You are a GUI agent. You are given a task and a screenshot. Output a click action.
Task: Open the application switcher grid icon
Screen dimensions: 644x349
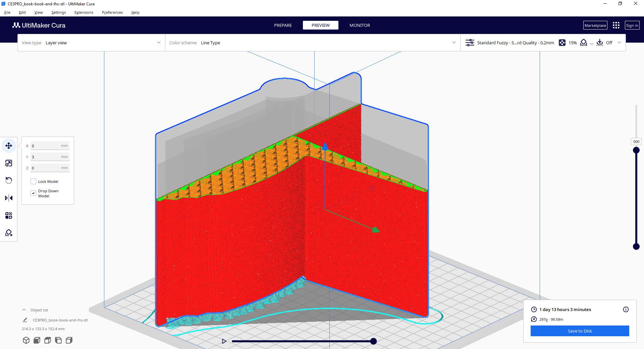616,25
